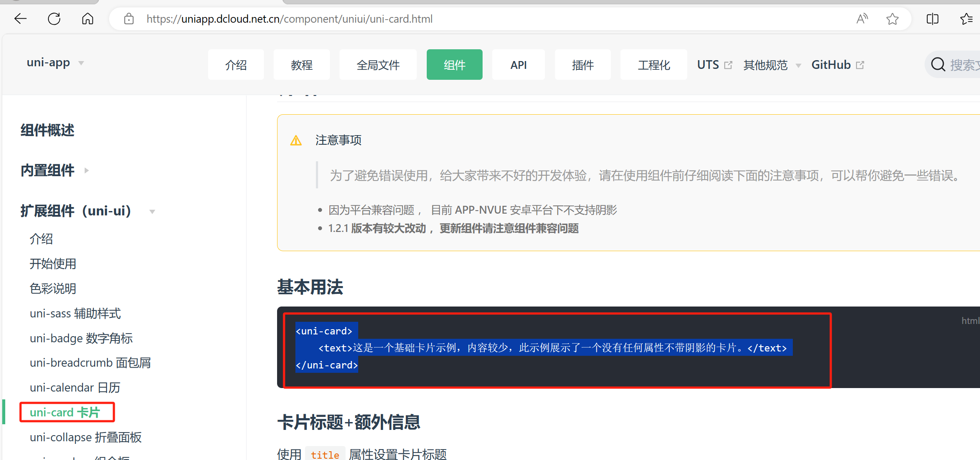The width and height of the screenshot is (980, 460).
Task: Go to the 插件 tab
Action: (x=583, y=65)
